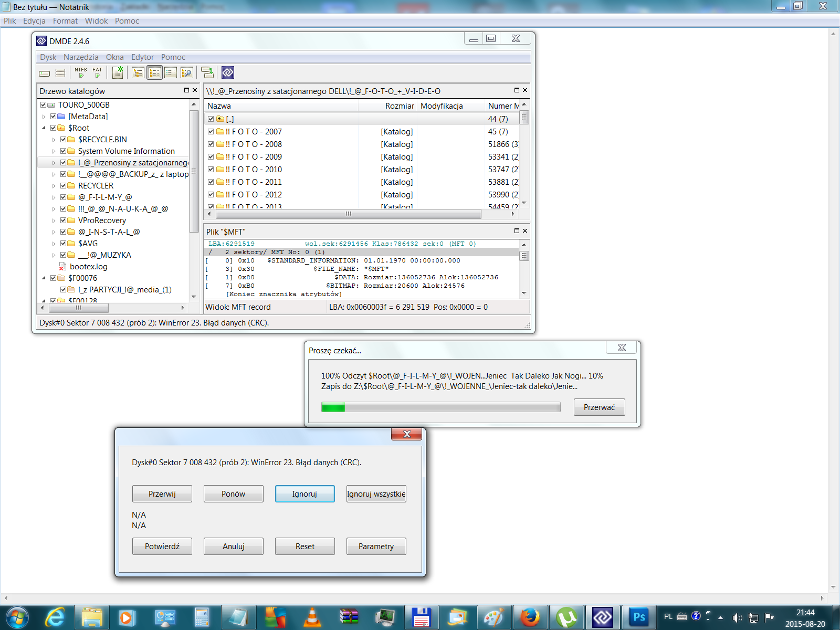Open the Format menu in Notatnik

click(65, 21)
